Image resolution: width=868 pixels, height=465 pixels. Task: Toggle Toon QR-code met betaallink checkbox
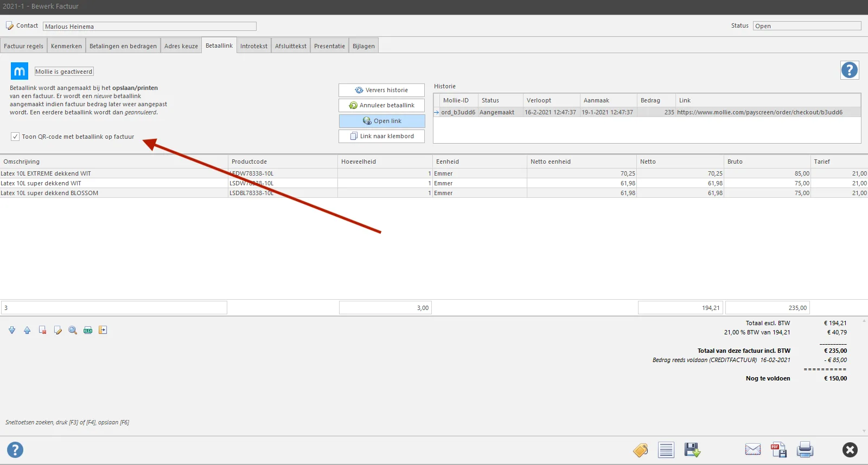tap(15, 137)
